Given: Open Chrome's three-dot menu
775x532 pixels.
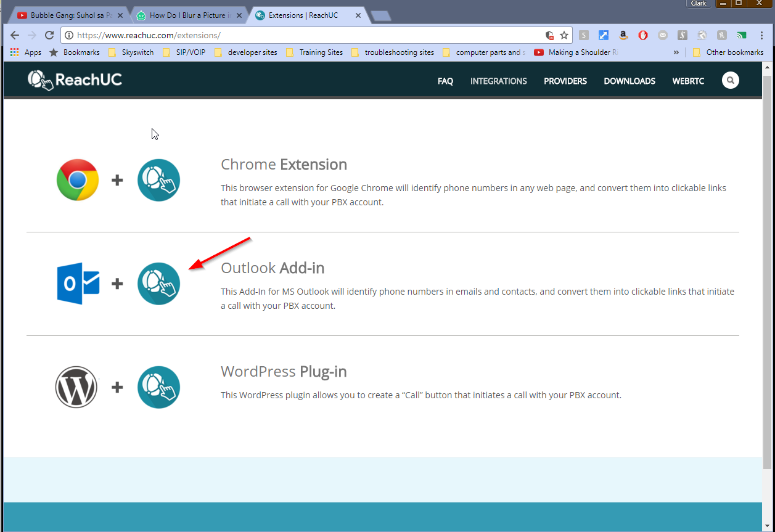Looking at the screenshot, I should coord(761,35).
